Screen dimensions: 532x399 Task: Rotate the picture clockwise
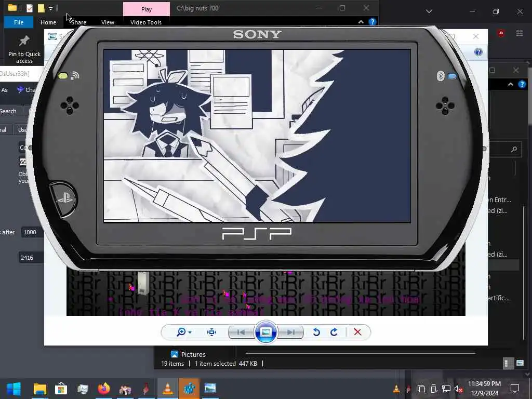[x=334, y=332]
